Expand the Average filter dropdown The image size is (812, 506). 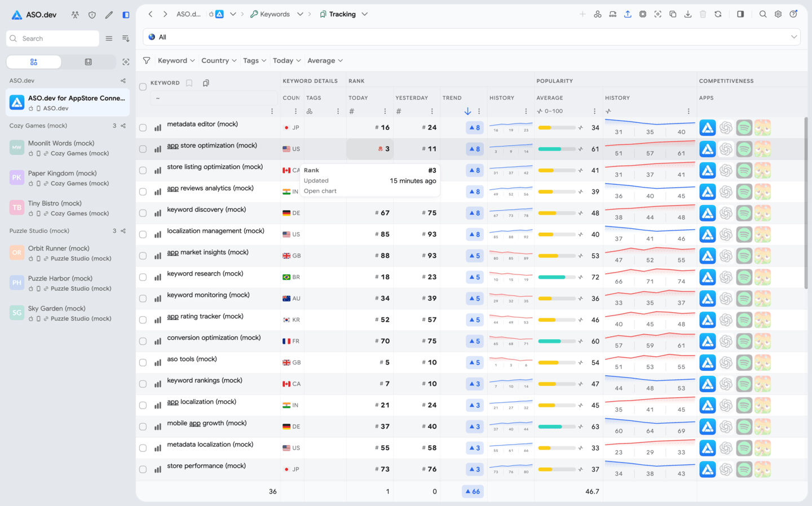click(325, 60)
